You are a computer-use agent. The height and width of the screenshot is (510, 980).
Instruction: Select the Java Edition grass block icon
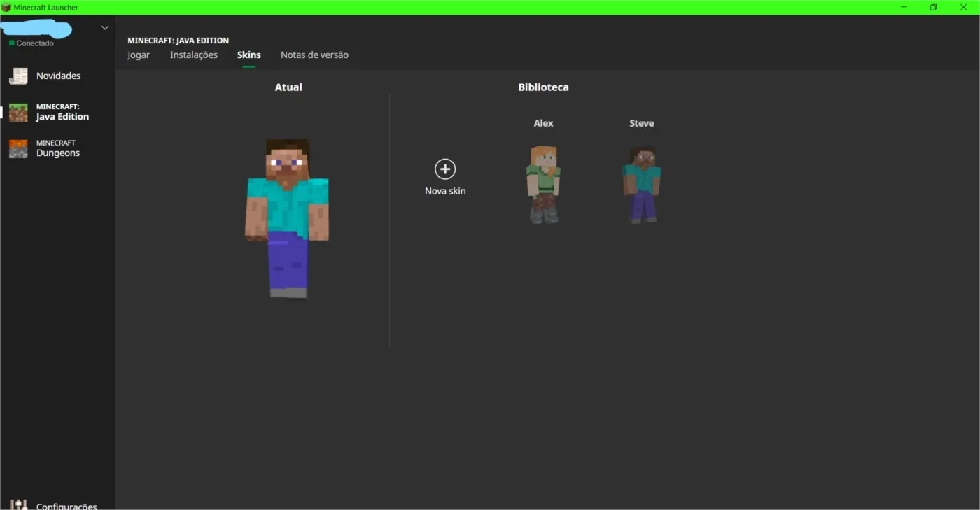point(18,112)
